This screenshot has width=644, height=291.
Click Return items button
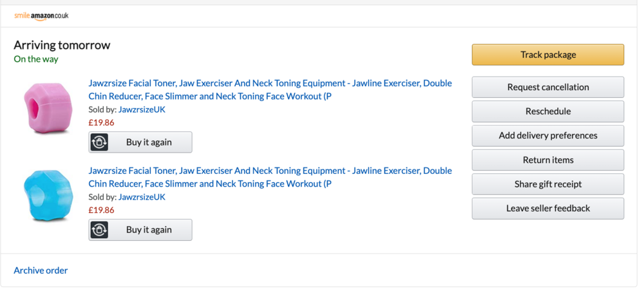548,160
